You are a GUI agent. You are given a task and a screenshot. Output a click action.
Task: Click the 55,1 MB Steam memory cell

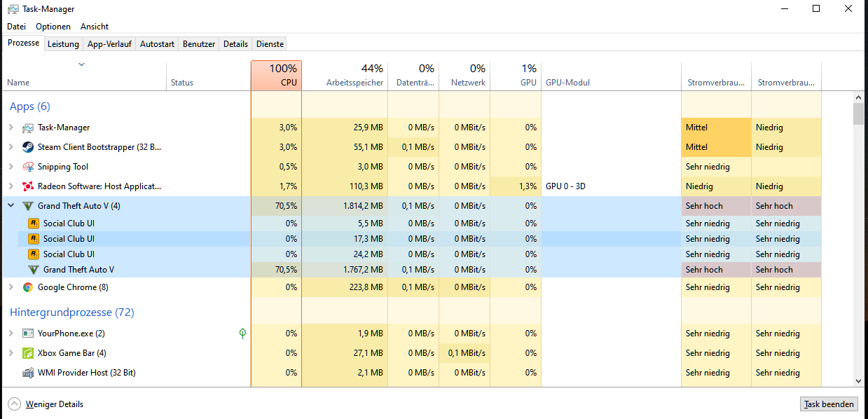click(345, 147)
